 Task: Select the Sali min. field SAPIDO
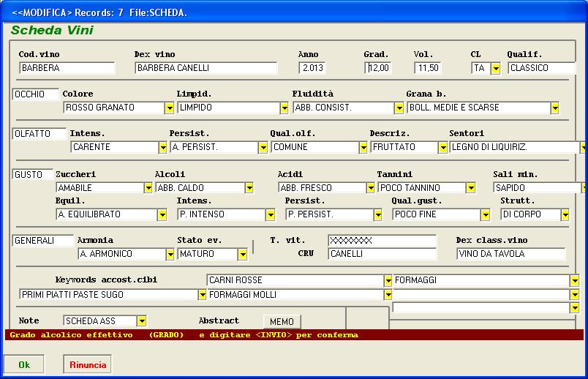(538, 187)
